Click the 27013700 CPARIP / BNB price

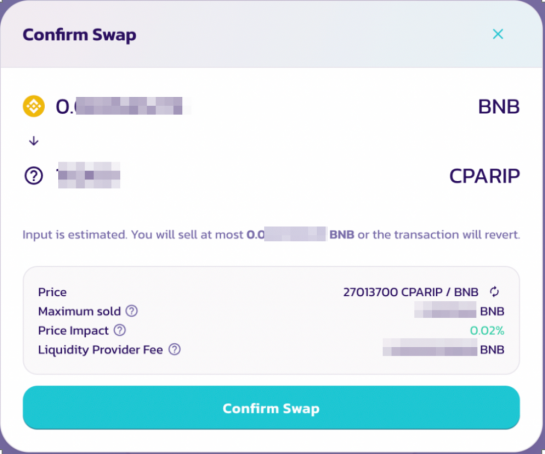click(x=411, y=292)
